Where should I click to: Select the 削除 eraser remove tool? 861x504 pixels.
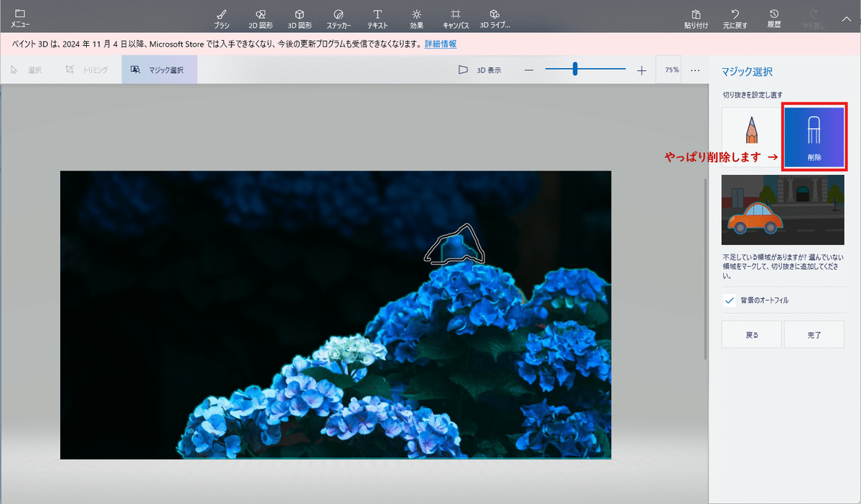pos(814,136)
